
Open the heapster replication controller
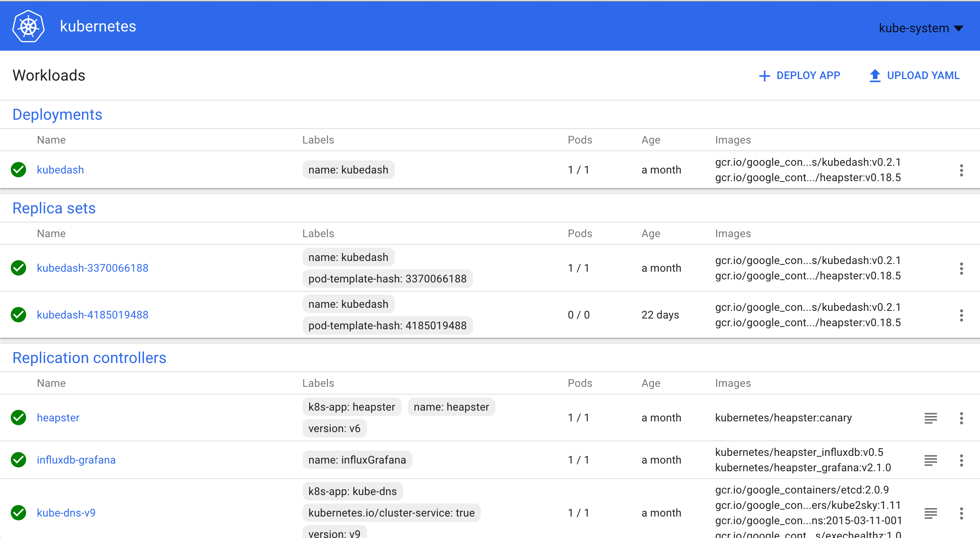pos(58,418)
